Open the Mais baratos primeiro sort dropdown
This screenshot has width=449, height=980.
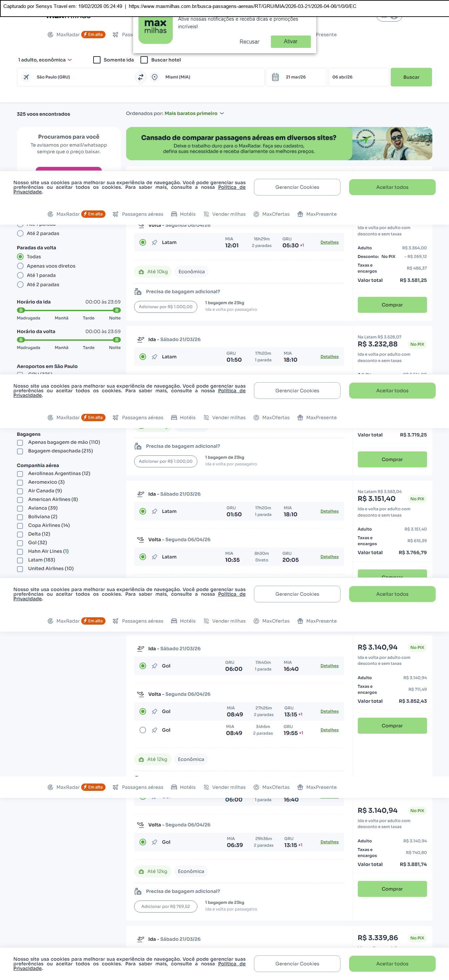(194, 113)
